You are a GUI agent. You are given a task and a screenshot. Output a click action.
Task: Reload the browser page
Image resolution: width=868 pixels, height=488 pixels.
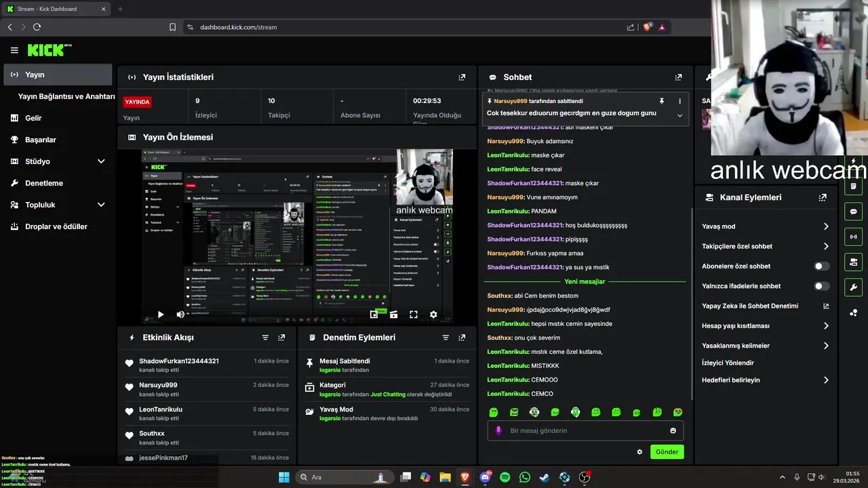pos(37,27)
